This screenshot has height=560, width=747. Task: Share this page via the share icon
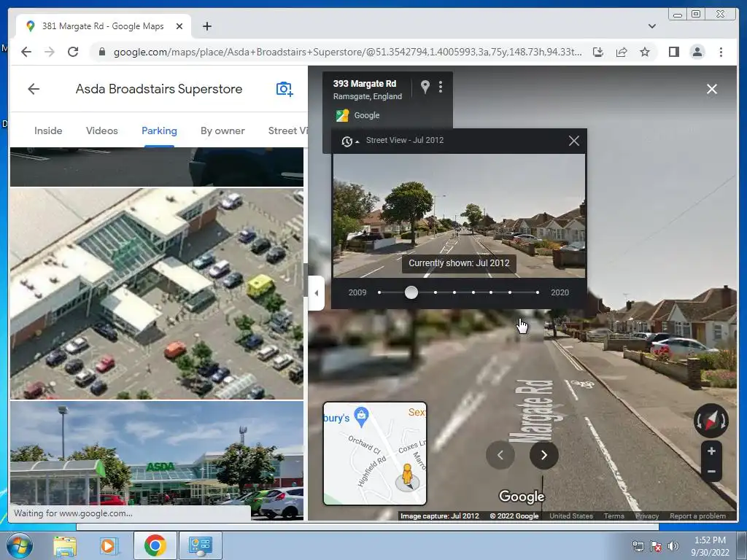(x=622, y=52)
